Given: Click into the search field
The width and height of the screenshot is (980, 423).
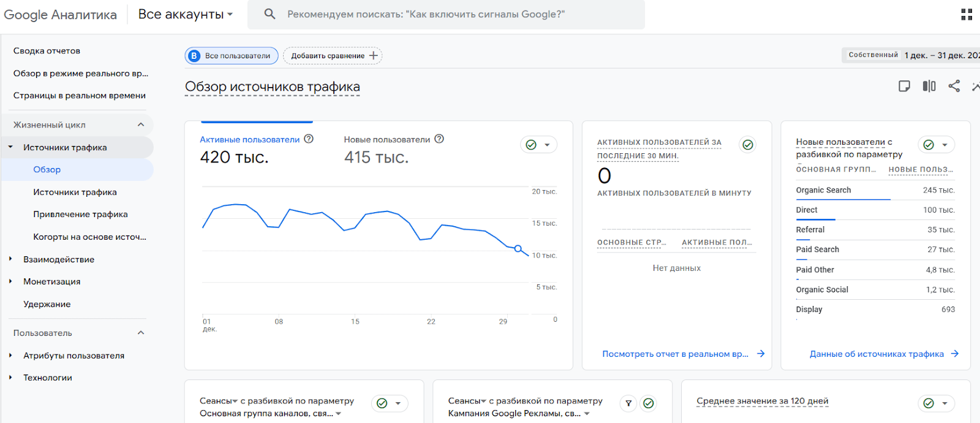Looking at the screenshot, I should 446,14.
